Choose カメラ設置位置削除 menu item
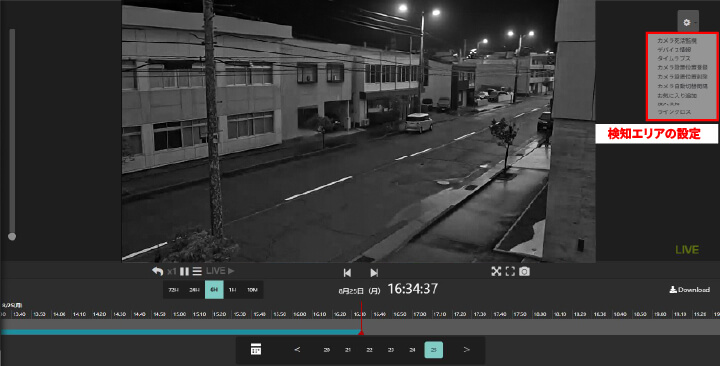The image size is (720, 366). 682,77
